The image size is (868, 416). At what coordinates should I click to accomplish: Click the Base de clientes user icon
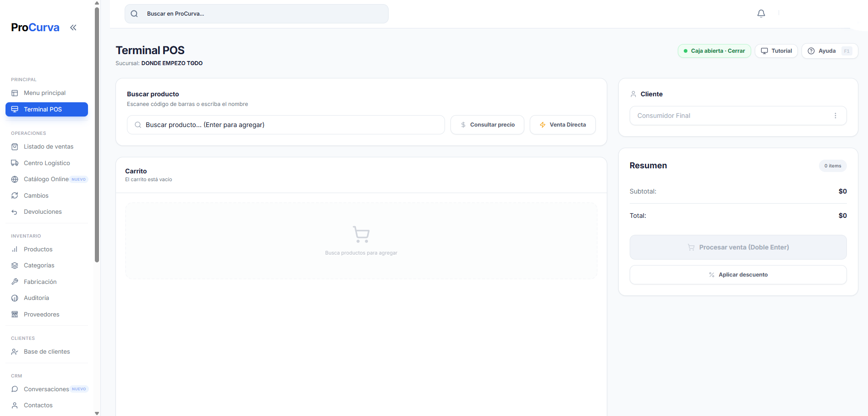tap(15, 352)
